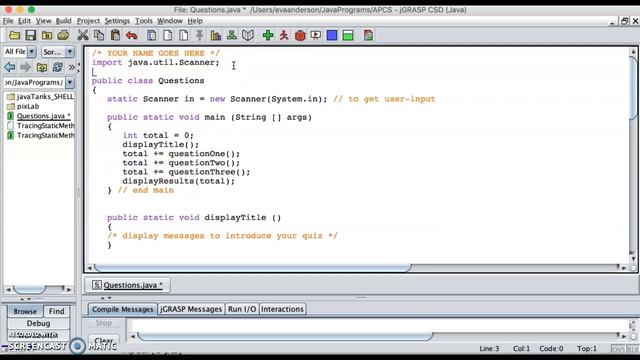Click the Cut scissors icon

(83, 36)
